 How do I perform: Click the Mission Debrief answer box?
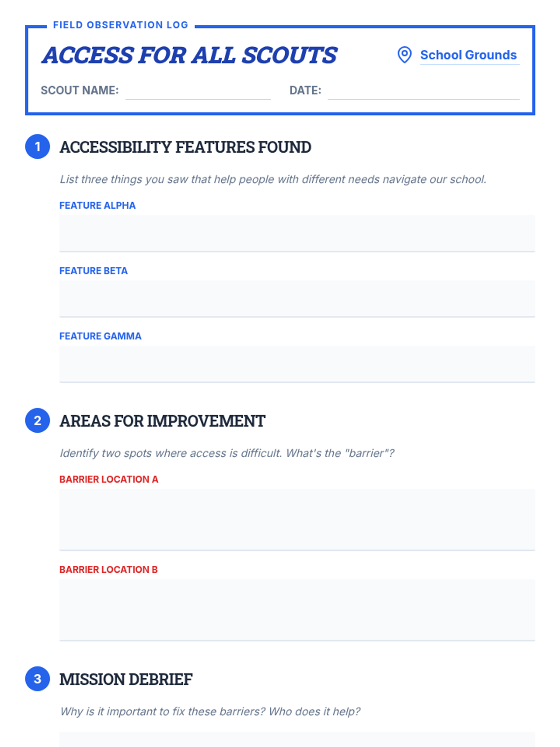point(297,740)
